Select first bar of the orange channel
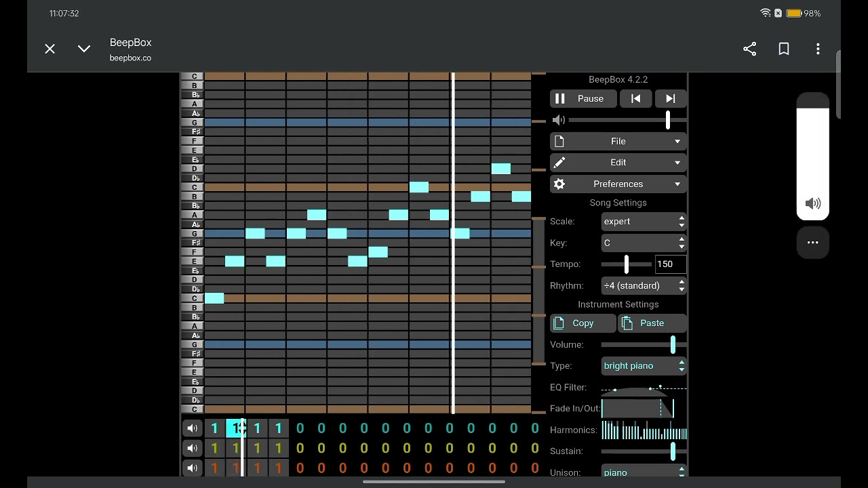This screenshot has height=488, width=868. tap(214, 468)
